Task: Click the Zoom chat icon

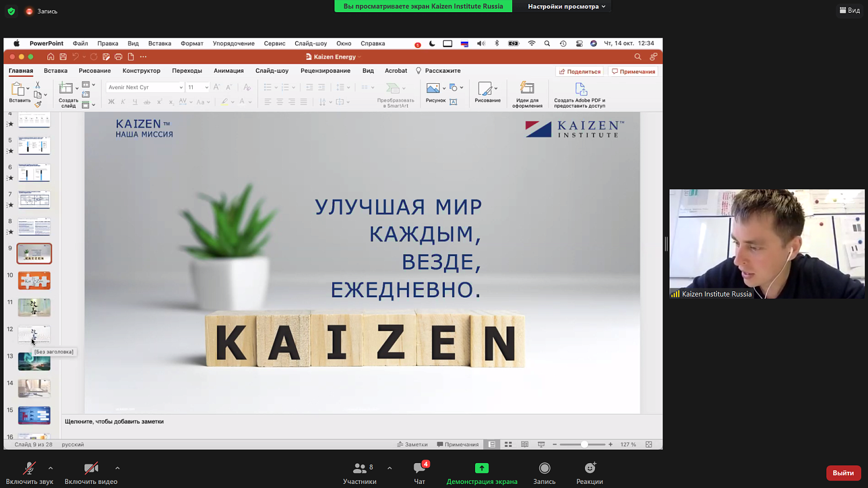Action: click(x=420, y=467)
